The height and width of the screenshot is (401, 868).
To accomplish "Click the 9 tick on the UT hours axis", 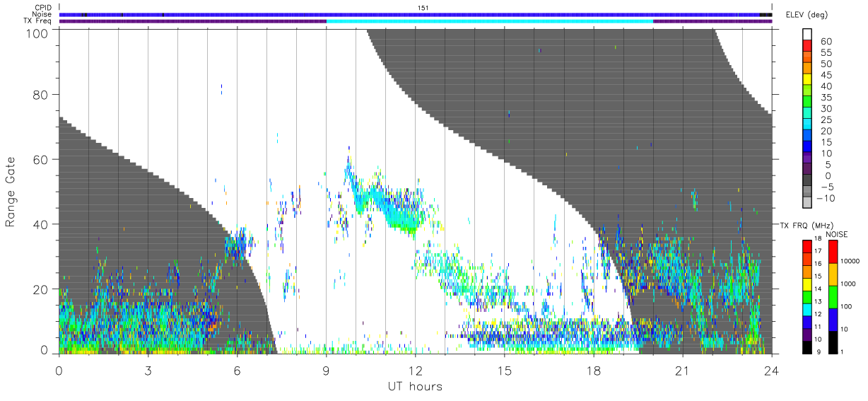I will [326, 371].
